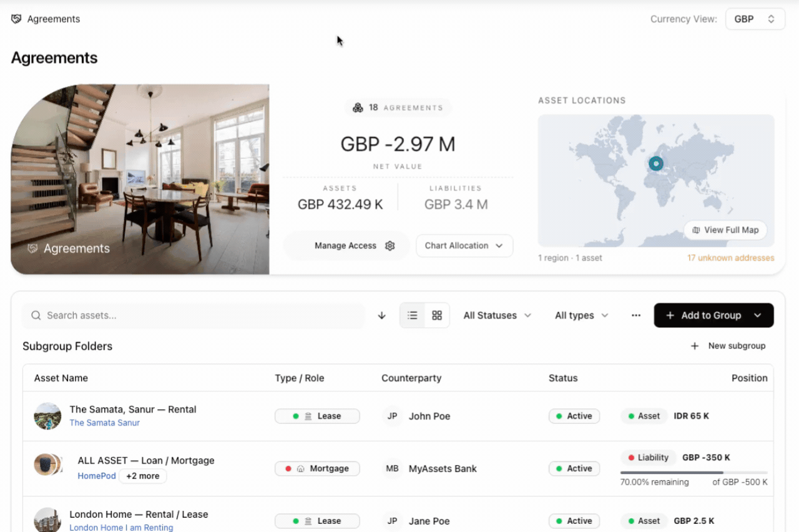The height and width of the screenshot is (532, 799).
Task: Click the Position column header
Action: [x=750, y=378]
